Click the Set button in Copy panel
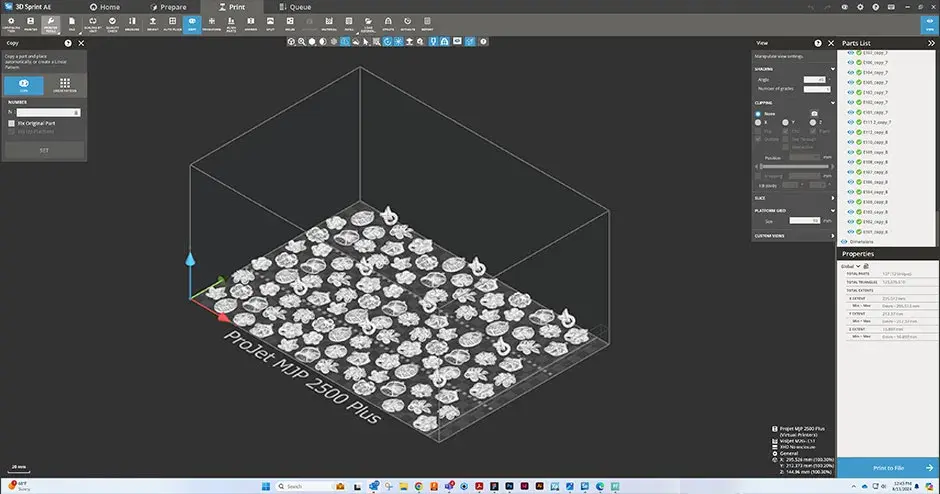 coord(44,150)
